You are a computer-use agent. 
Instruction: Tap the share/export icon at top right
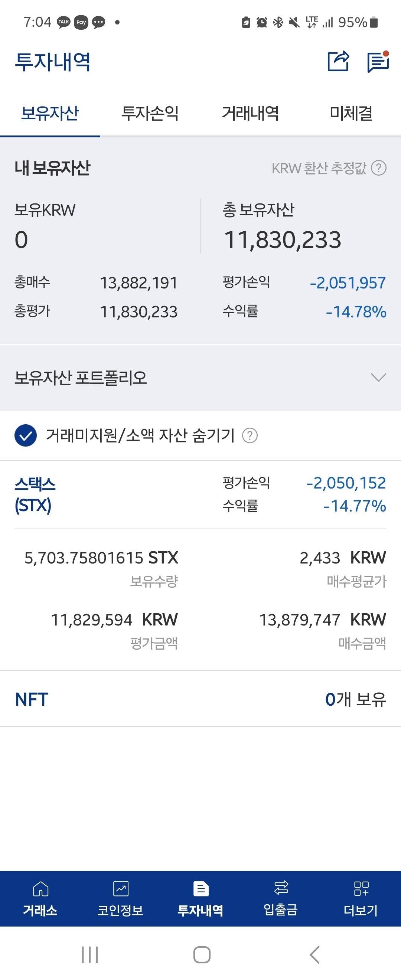(339, 62)
